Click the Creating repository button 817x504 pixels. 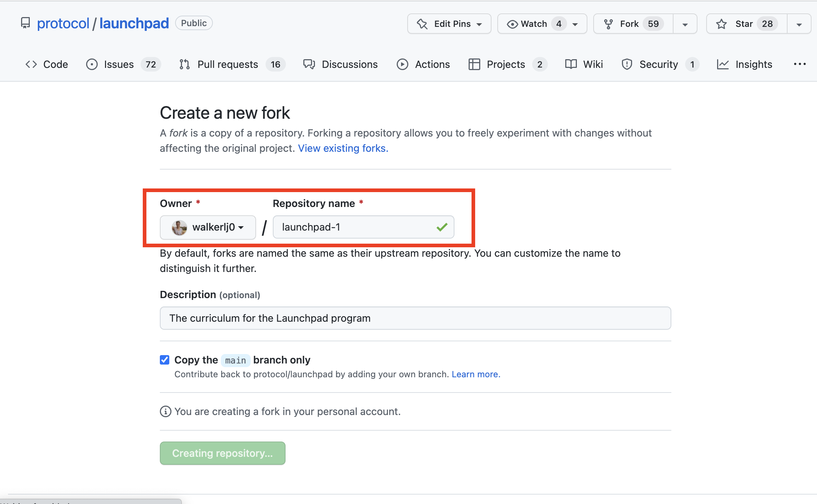pyautogui.click(x=223, y=453)
